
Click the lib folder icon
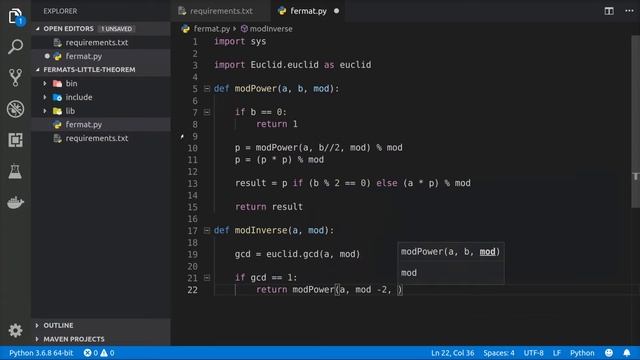[x=58, y=111]
